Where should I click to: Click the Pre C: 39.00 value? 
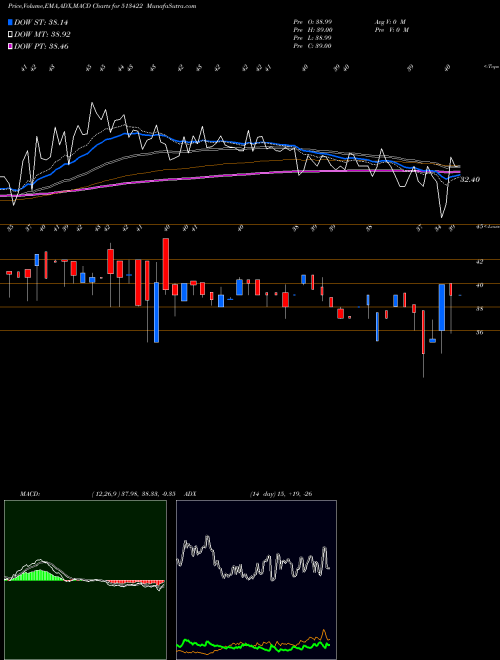click(x=313, y=45)
